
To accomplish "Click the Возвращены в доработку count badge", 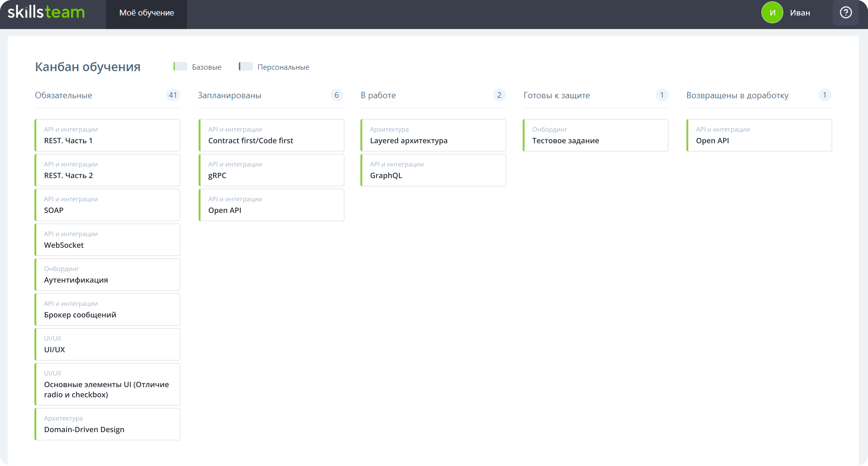I will pos(825,95).
